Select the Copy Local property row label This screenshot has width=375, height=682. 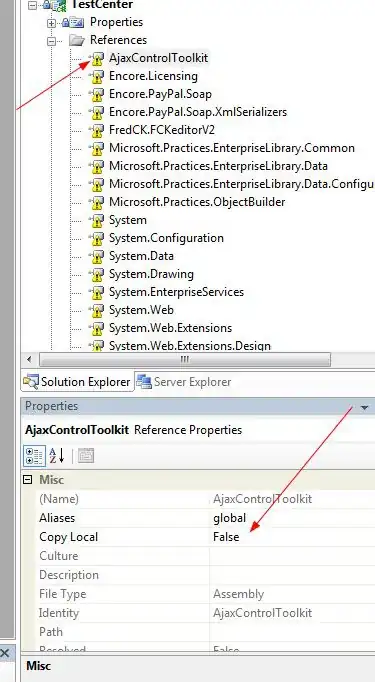(68, 537)
